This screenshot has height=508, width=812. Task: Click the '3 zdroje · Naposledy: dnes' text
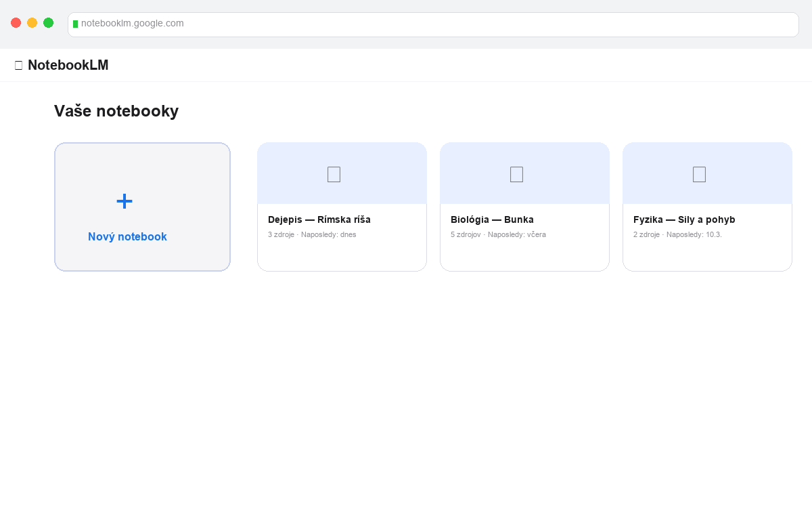pyautogui.click(x=312, y=234)
